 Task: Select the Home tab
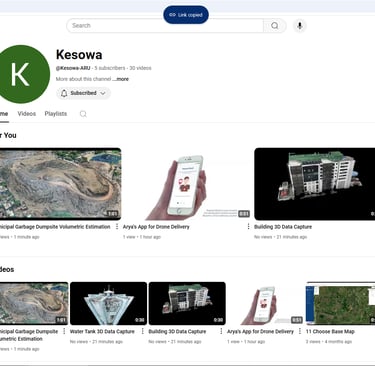pos(4,114)
